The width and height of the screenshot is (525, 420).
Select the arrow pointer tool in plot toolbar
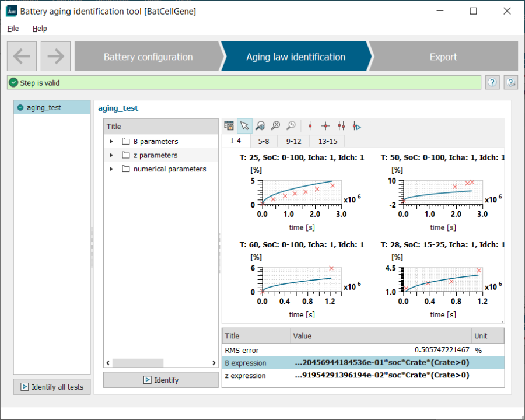coord(245,125)
